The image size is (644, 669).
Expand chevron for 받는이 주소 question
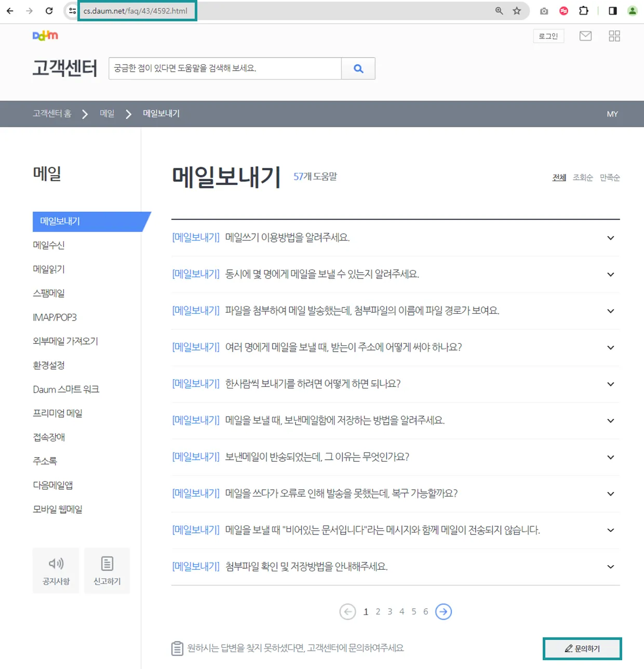(611, 347)
